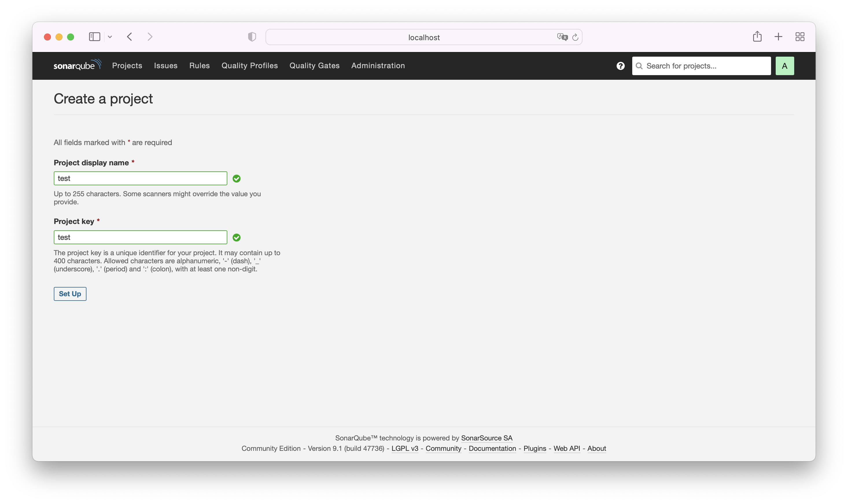
Task: Follow the Documentation footer link
Action: [x=492, y=448]
